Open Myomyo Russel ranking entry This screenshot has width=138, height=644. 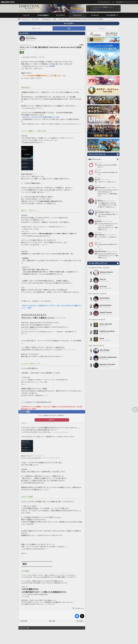[103, 273]
